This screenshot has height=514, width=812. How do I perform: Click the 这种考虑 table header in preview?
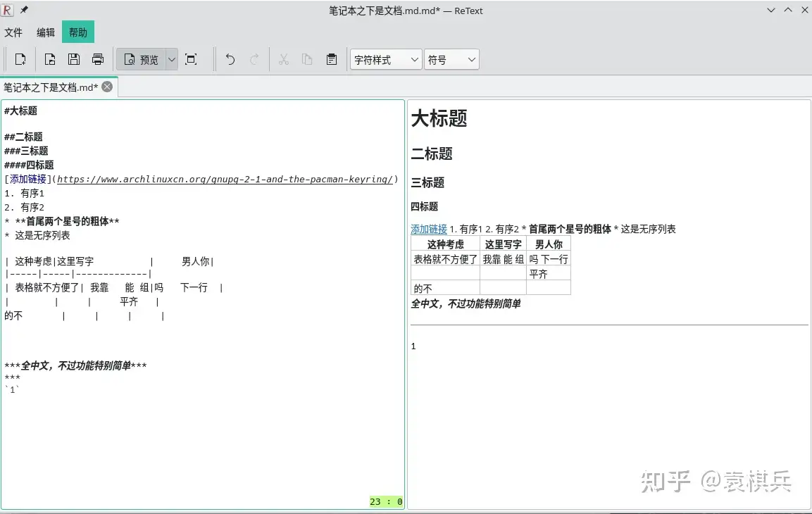tap(445, 244)
